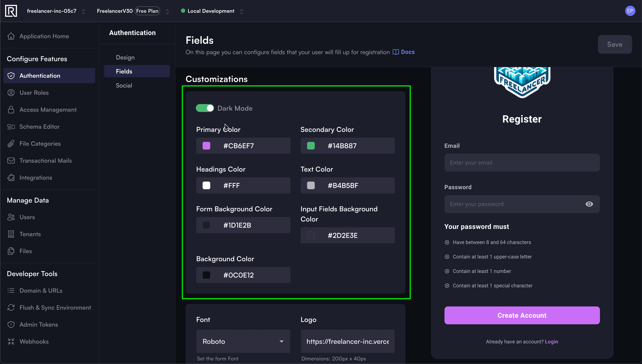Click the Create Account button
This screenshot has width=642, height=364.
coord(522,316)
